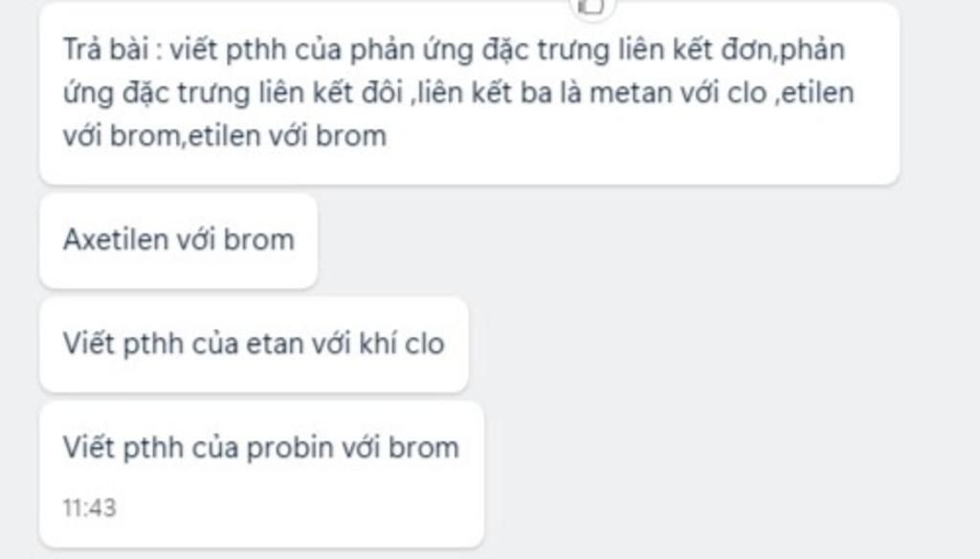Click the 11:43 timestamp
The width and height of the screenshot is (980, 559).
click(89, 507)
